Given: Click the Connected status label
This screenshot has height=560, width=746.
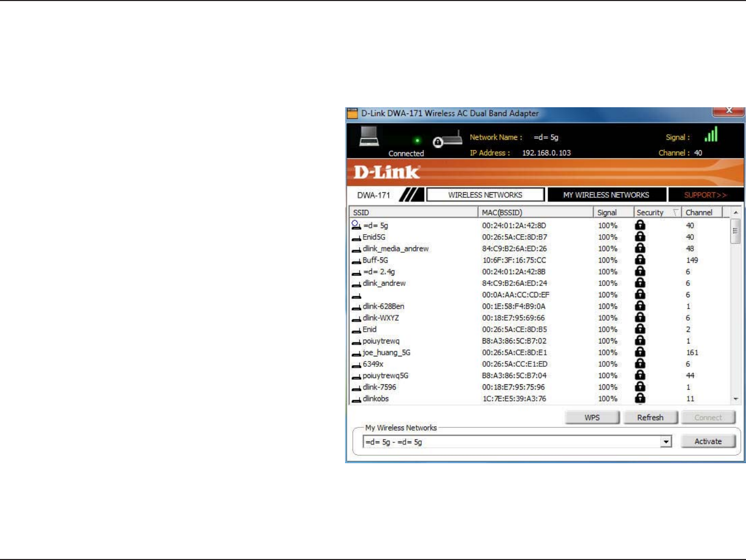Looking at the screenshot, I should tap(406, 153).
